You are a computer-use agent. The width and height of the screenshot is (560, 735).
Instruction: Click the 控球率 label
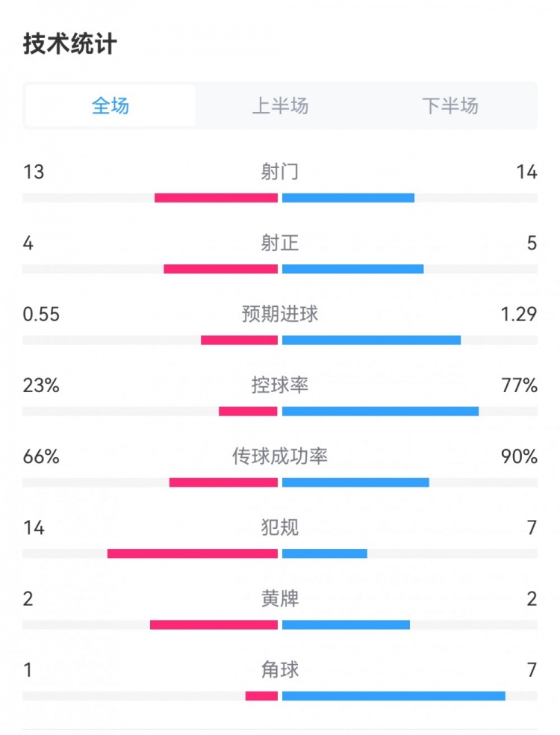[280, 385]
